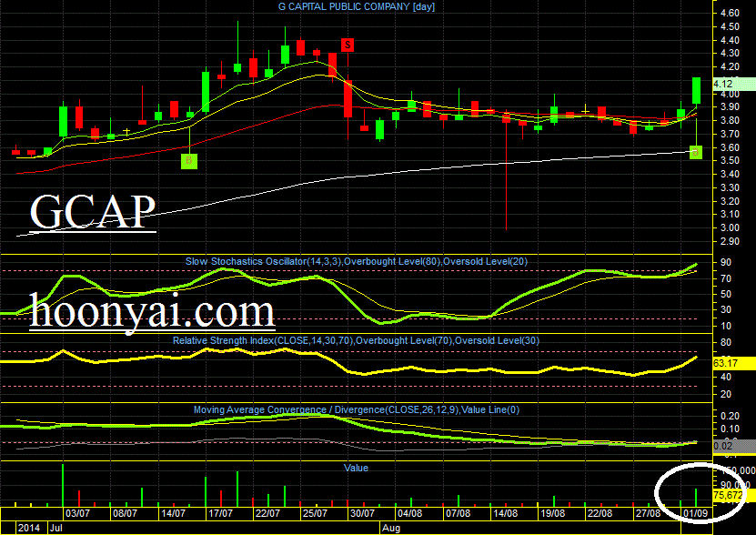This screenshot has height=535, width=756.
Task: Click the 30/07 date label
Action: coord(363,513)
